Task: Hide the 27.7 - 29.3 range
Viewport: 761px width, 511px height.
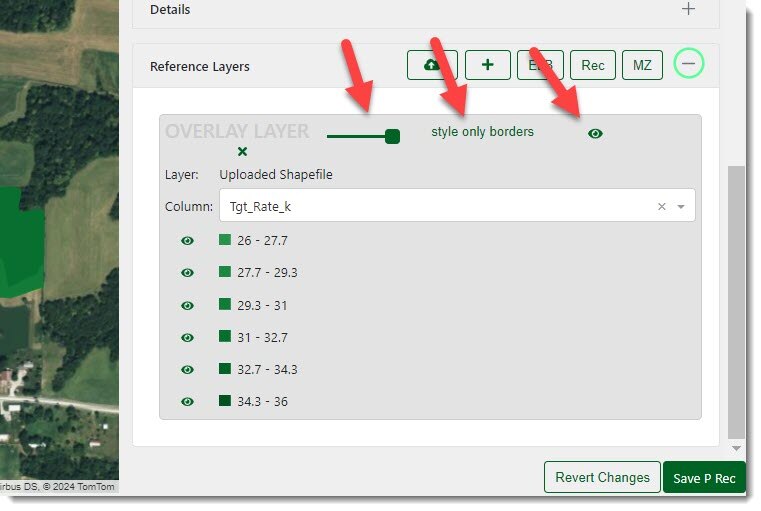Action: (x=187, y=273)
